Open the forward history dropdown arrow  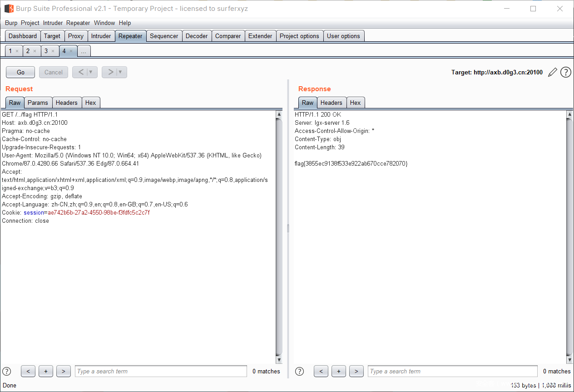121,72
